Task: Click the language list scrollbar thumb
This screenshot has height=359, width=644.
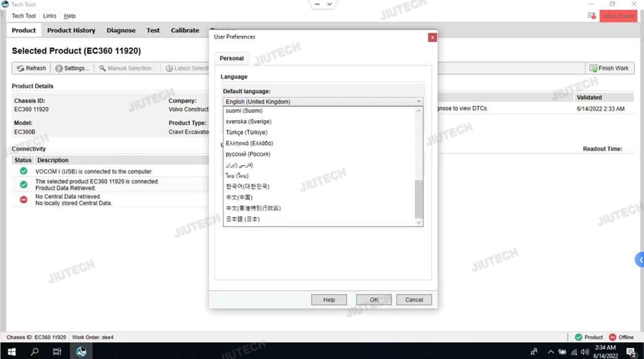Action: (419, 199)
